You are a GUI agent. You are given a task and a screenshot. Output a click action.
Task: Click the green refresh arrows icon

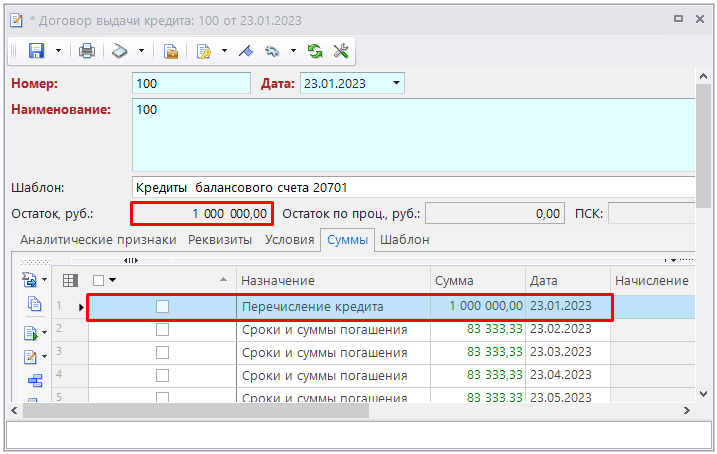pos(315,51)
